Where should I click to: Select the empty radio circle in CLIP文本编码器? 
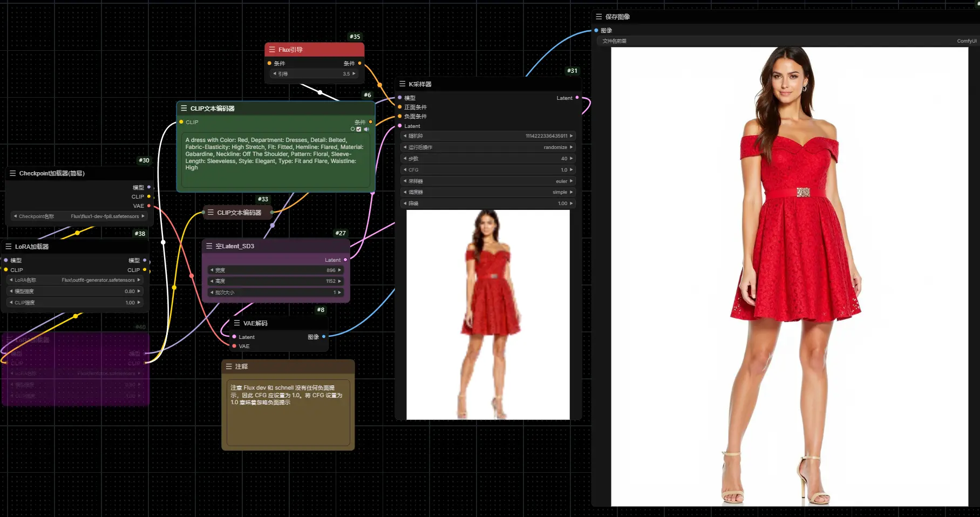(352, 129)
